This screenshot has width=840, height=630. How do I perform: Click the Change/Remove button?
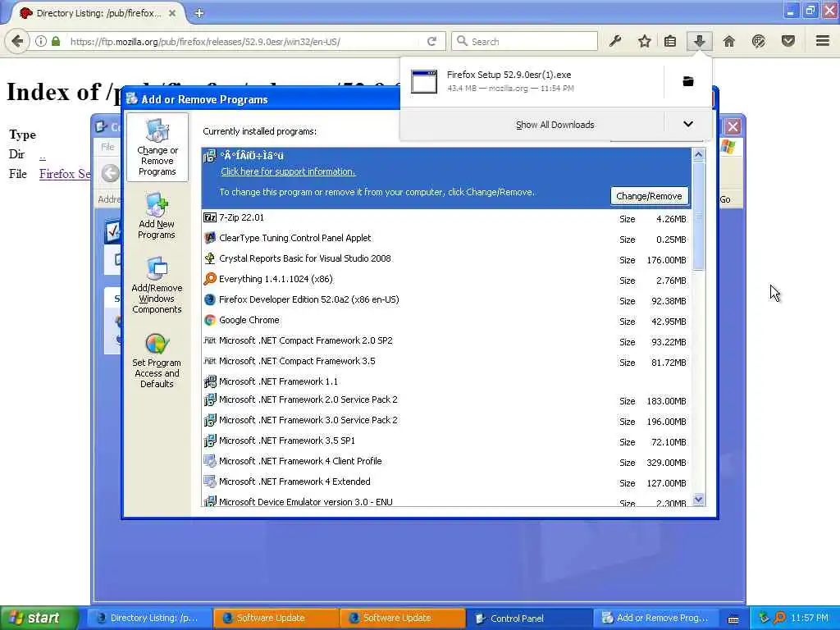[650, 196]
